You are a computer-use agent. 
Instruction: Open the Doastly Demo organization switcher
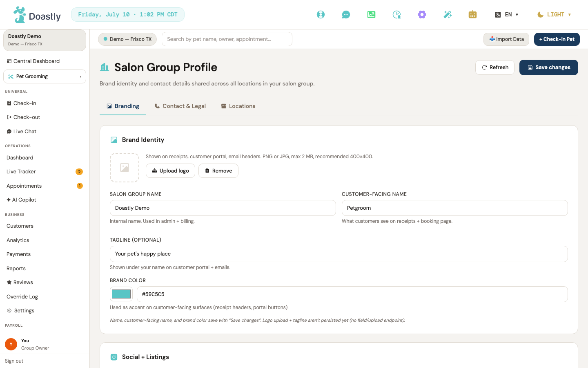(x=45, y=40)
